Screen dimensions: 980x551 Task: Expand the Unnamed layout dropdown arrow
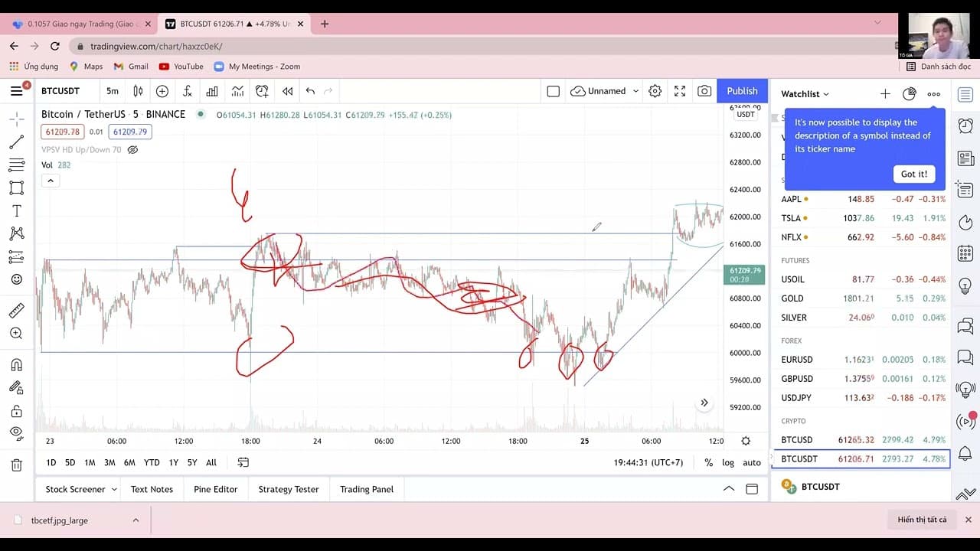point(635,91)
